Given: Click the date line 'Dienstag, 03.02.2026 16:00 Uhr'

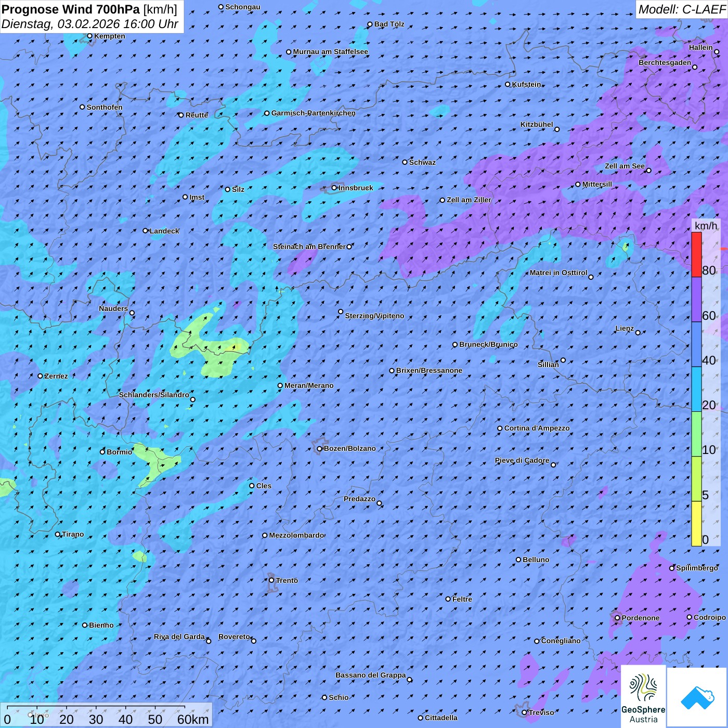Looking at the screenshot, I should coord(90,24).
